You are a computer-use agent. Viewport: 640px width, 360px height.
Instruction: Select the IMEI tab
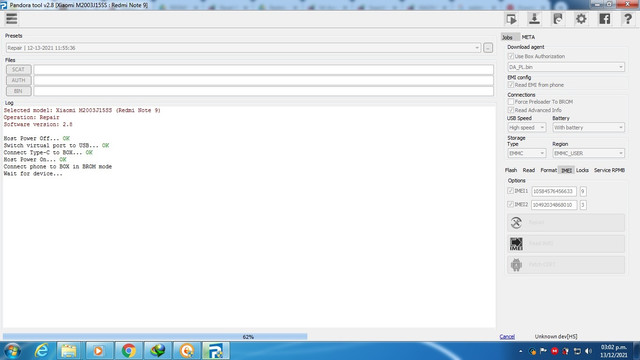click(566, 170)
